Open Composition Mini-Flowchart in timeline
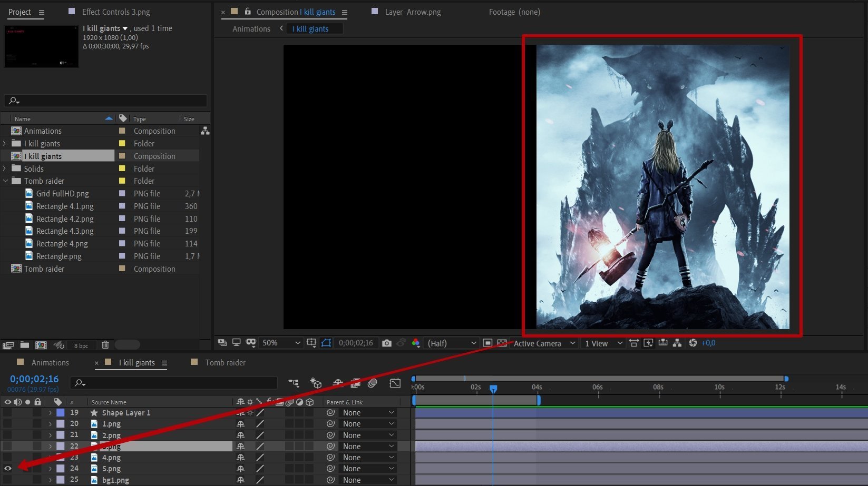 click(294, 383)
